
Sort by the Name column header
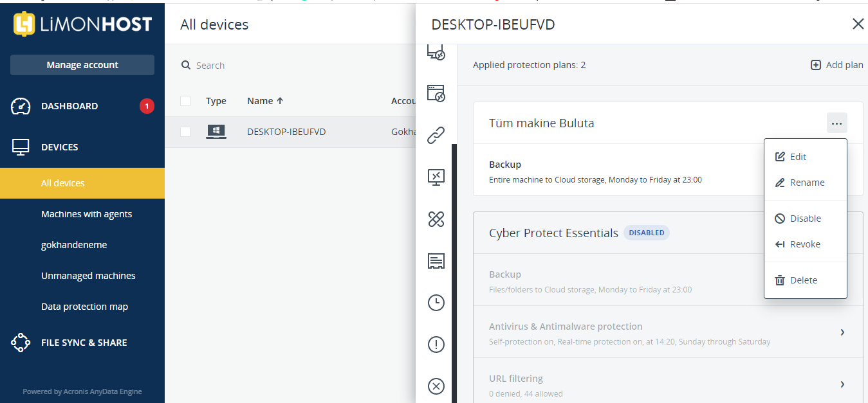[x=261, y=101]
